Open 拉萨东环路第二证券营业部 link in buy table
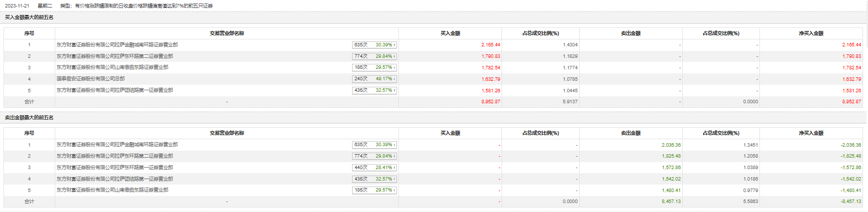This screenshot has height=212, width=868. (115, 56)
